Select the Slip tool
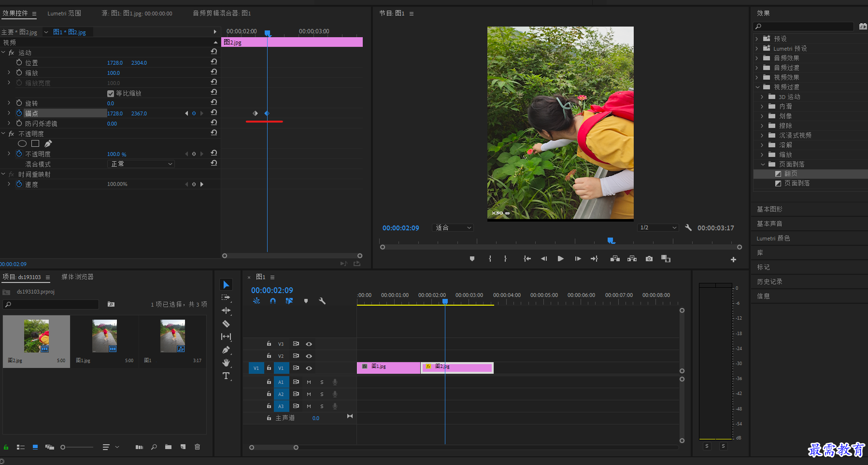The image size is (868, 465). (226, 337)
